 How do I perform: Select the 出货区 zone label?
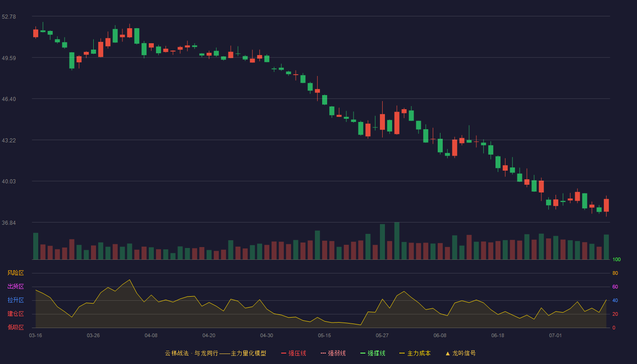pyautogui.click(x=15, y=287)
